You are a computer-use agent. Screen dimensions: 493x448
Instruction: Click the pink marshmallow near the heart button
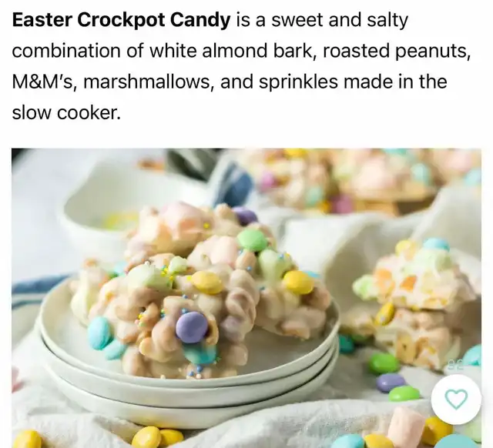pos(407,421)
